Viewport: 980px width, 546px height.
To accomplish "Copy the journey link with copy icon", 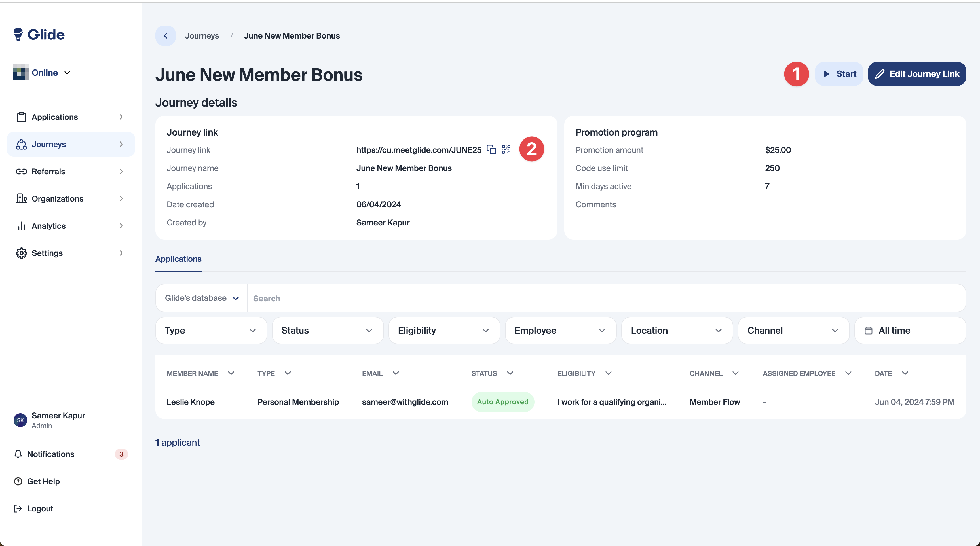I will 491,149.
